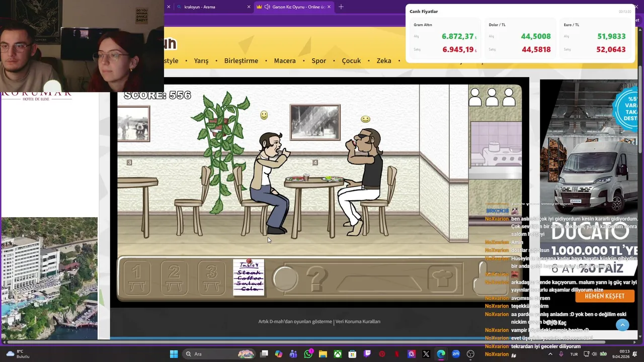644x362 pixels.
Task: Click the chef hat kitchen icon
Action: (443, 278)
